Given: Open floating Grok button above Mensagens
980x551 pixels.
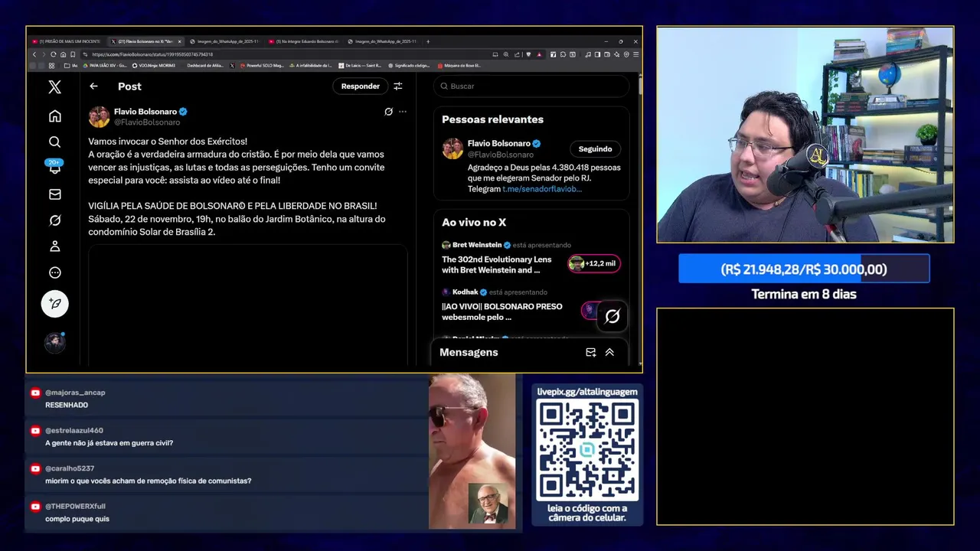Looking at the screenshot, I should [612, 316].
